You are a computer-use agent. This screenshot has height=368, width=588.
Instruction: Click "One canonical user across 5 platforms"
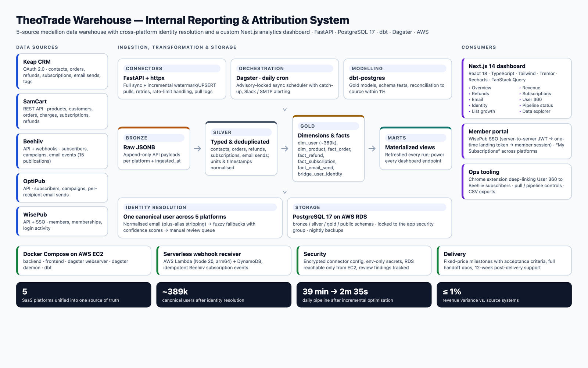point(175,217)
